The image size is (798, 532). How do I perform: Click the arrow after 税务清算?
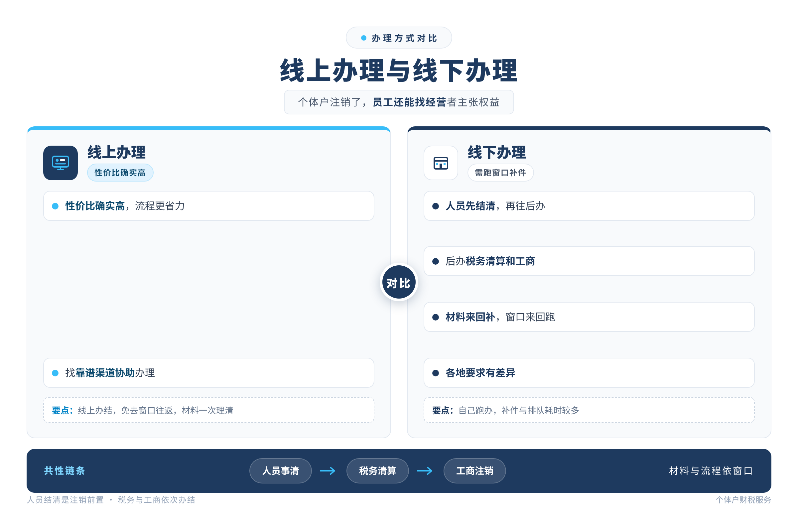tap(425, 470)
